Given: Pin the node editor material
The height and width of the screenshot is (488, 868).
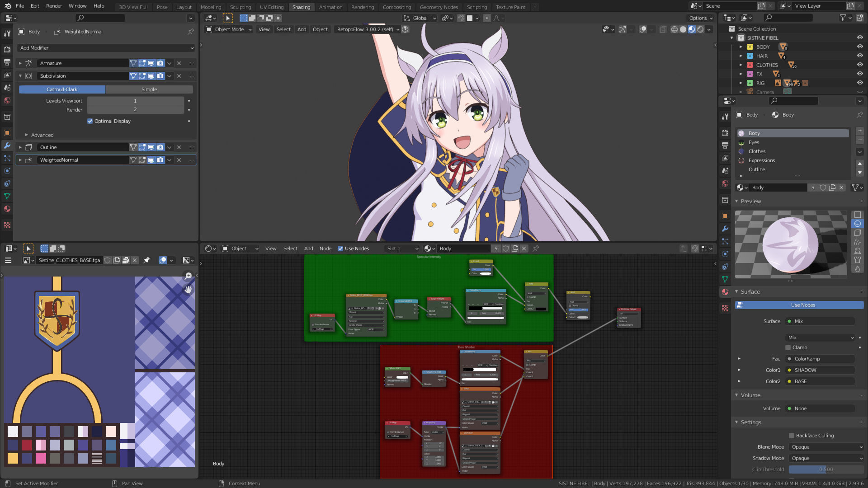Looking at the screenshot, I should pos(536,249).
